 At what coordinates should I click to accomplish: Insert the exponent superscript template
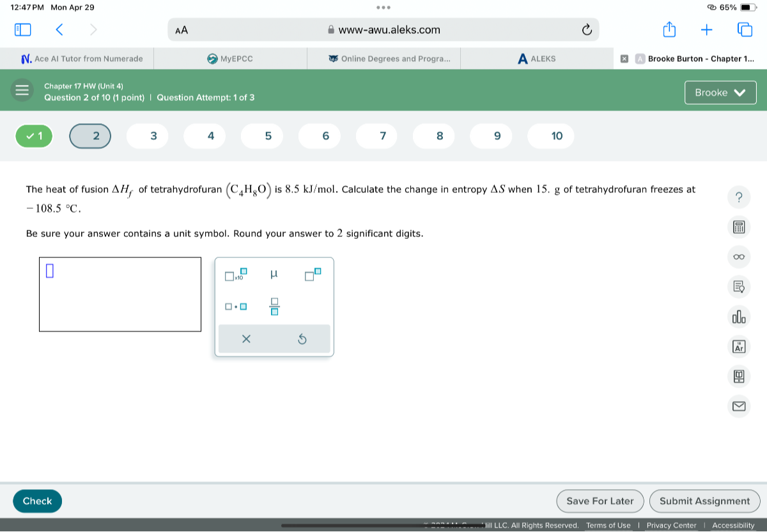tap(313, 275)
